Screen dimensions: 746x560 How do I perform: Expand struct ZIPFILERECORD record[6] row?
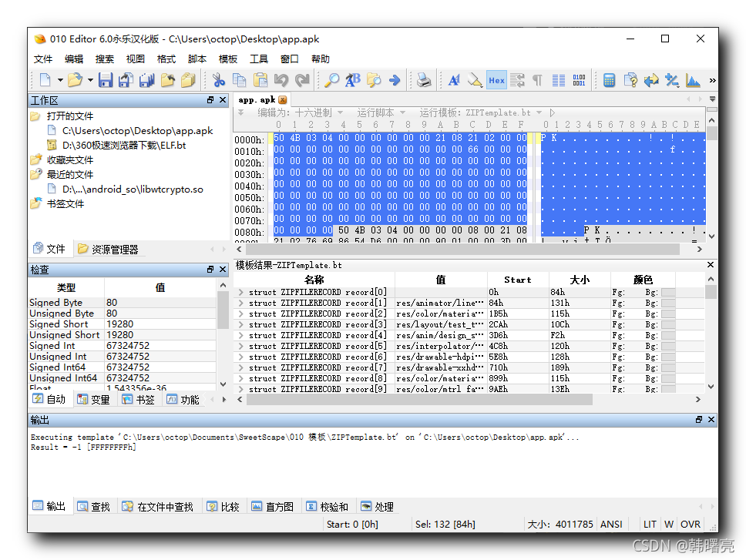click(x=240, y=357)
